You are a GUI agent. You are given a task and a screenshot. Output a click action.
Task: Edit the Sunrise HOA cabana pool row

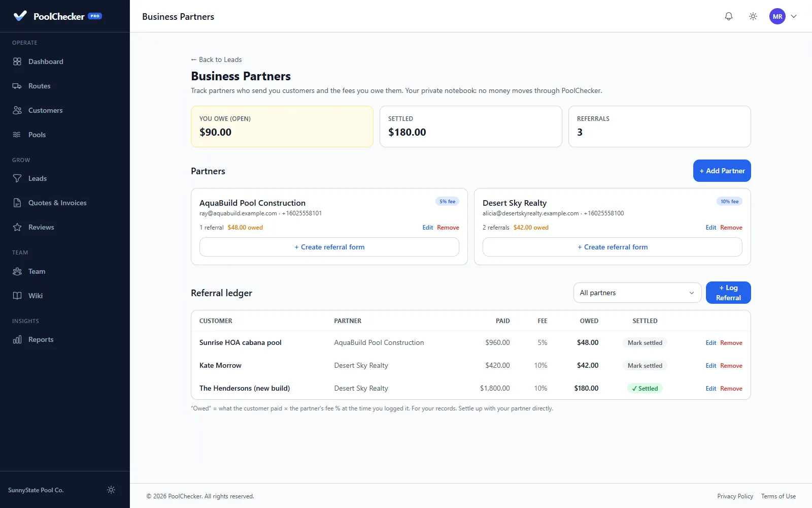tap(711, 343)
